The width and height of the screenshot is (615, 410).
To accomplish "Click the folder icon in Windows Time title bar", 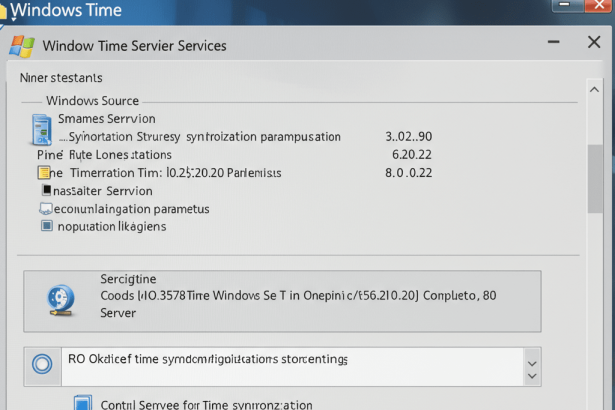I will [x=3, y=12].
